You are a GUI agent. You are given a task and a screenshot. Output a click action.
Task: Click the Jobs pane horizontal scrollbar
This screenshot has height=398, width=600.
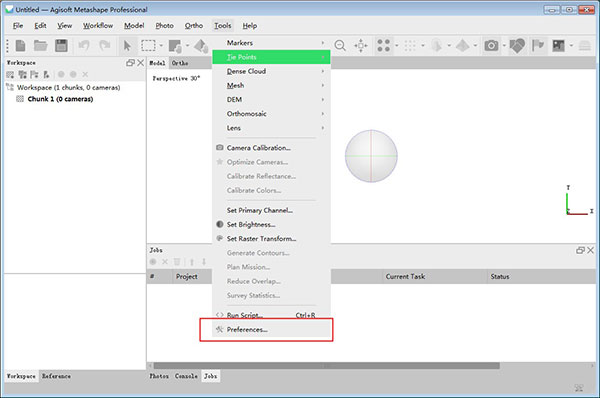tap(326, 366)
